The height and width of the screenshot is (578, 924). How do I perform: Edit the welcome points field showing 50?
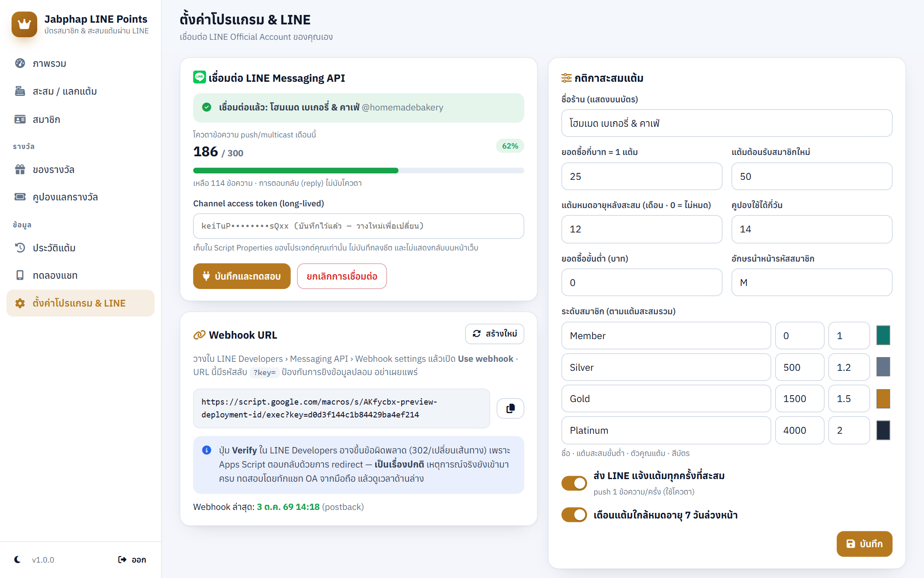[812, 176]
